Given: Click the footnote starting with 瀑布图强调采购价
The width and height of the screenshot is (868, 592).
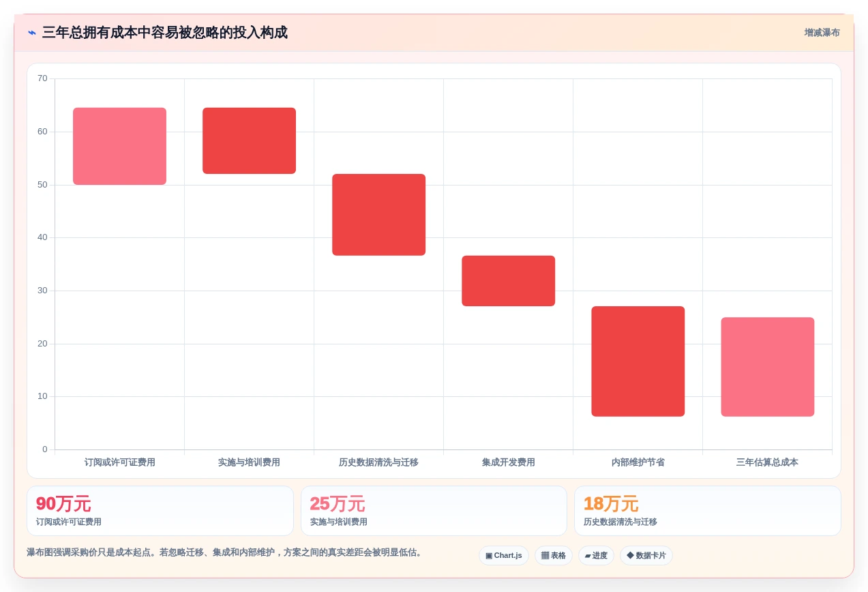Looking at the screenshot, I should click(226, 552).
